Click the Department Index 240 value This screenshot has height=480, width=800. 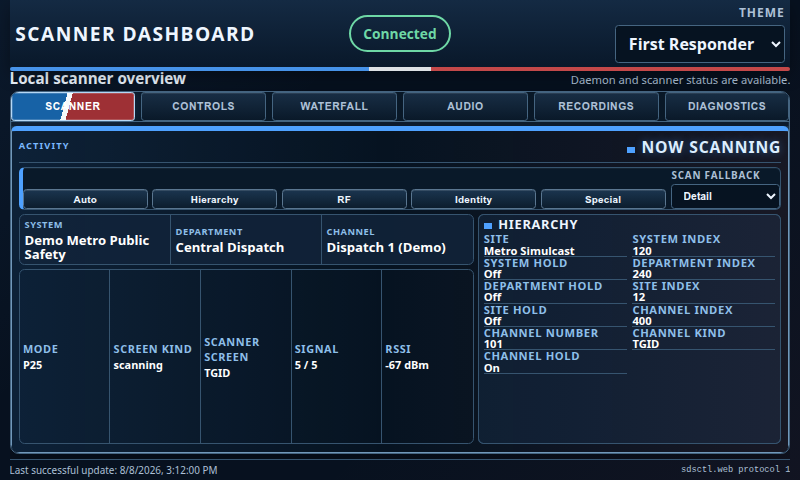[x=642, y=274]
